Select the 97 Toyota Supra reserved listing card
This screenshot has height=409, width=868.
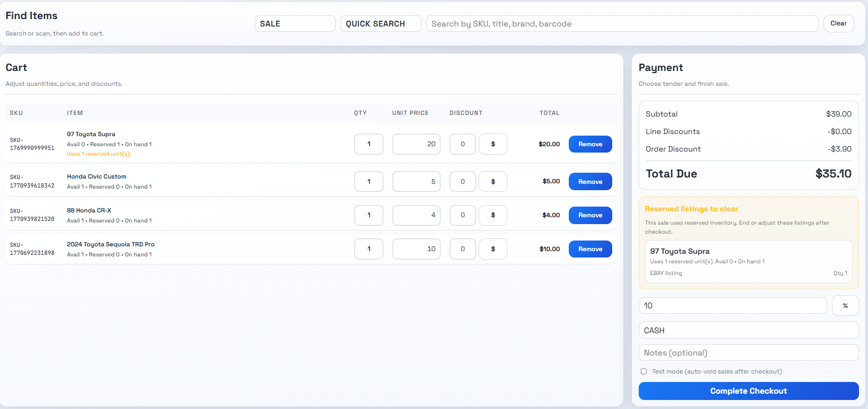(749, 262)
